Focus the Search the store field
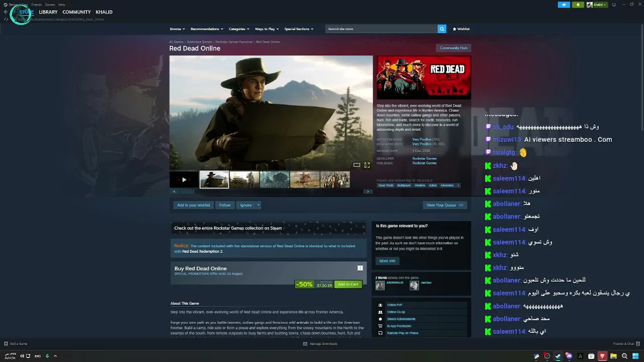644x362 pixels. tap(381, 29)
